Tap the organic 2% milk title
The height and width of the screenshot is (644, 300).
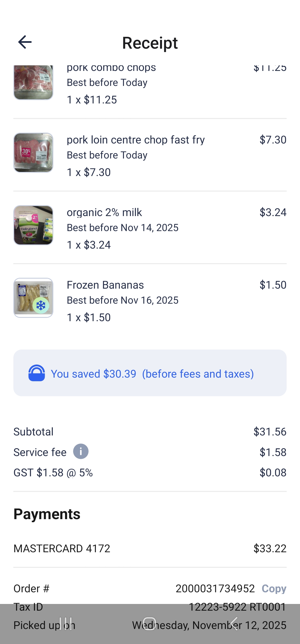coord(104,212)
